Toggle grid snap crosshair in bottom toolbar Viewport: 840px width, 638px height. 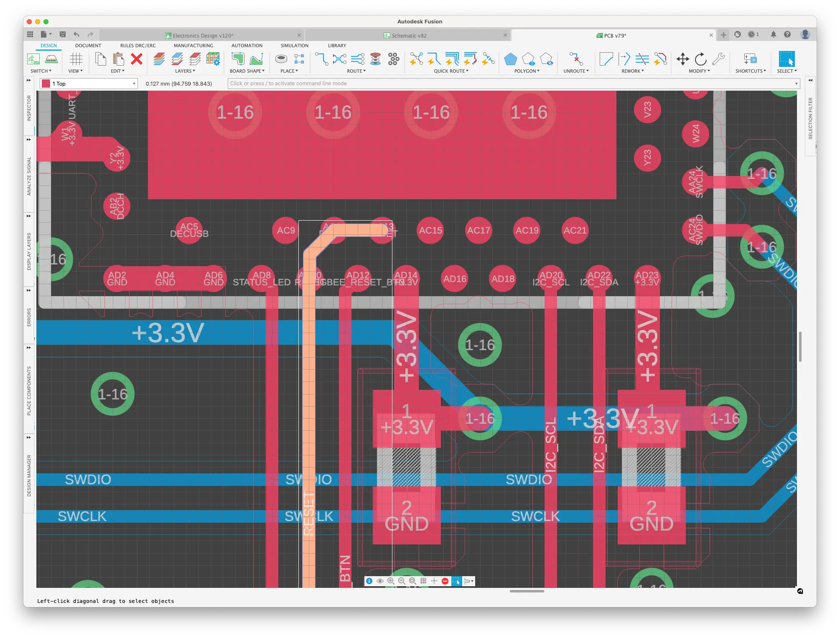(434, 581)
